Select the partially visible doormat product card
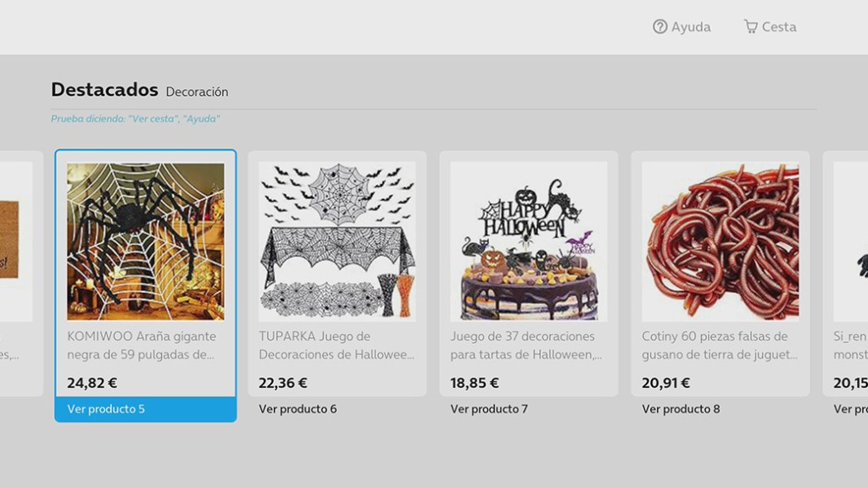This screenshot has width=868, height=488. pos(21,274)
